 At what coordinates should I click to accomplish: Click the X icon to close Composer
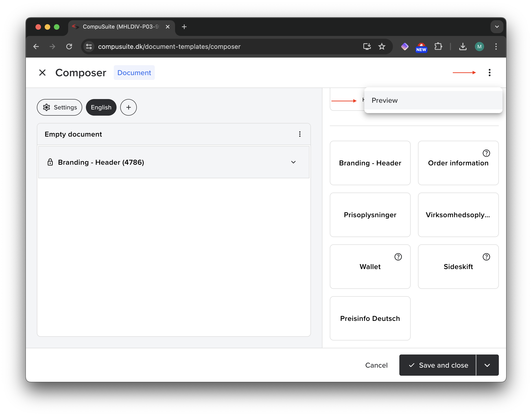(42, 73)
